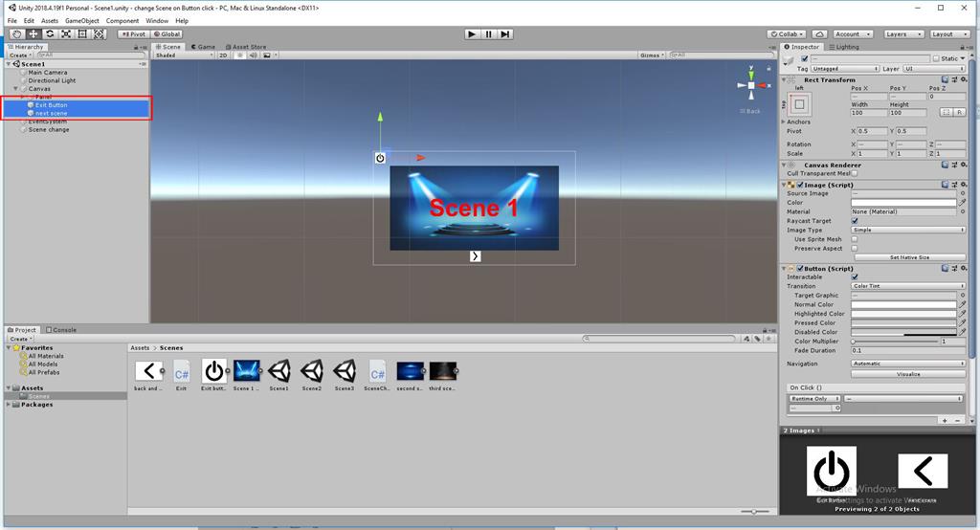Click the scene orientation gizmo
980x530 pixels.
tap(751, 85)
